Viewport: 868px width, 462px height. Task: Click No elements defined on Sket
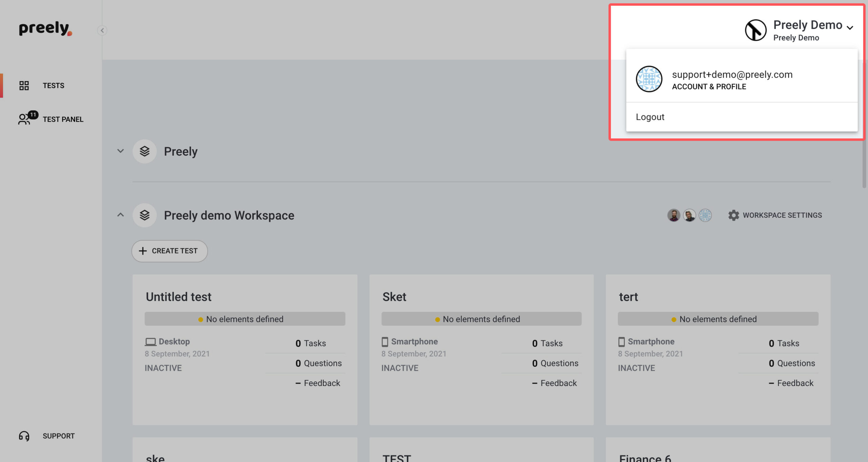point(481,319)
